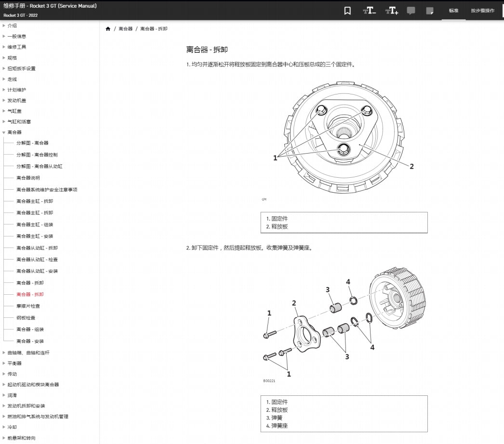This screenshot has width=504, height=444.
Task: Collapse the 离合器 section
Action: 14,132
